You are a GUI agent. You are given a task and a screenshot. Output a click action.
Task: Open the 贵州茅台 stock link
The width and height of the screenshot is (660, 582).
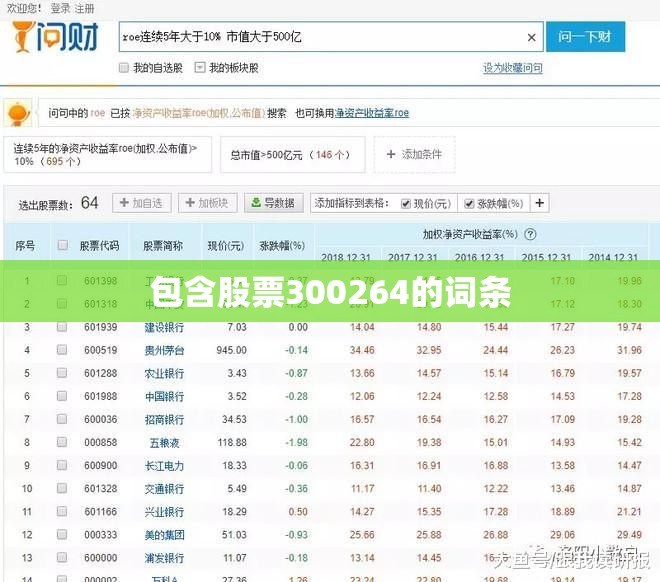click(x=164, y=350)
